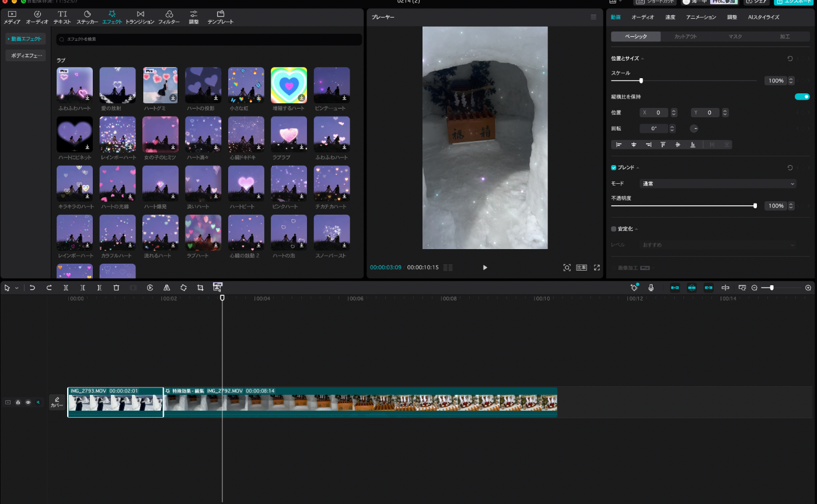Select the Mask (マスク) sub-tab
817x504 pixels.
(735, 37)
